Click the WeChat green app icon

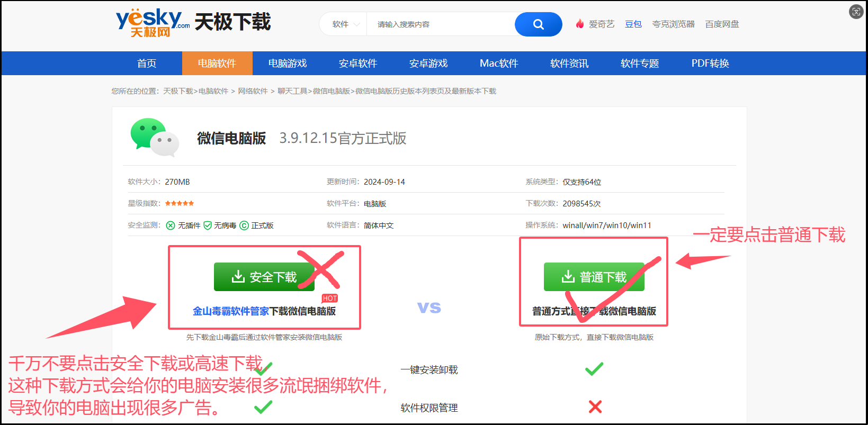(154, 137)
